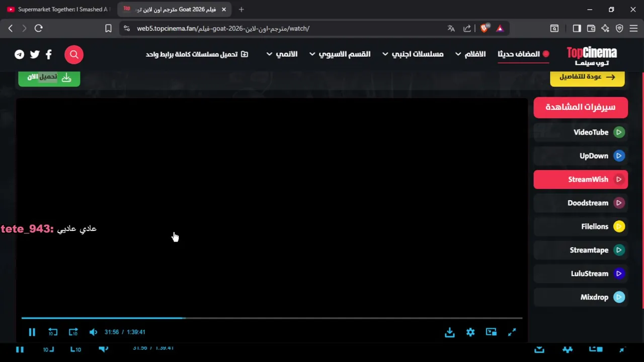Toggle the browser sidebar panel

(x=577, y=29)
